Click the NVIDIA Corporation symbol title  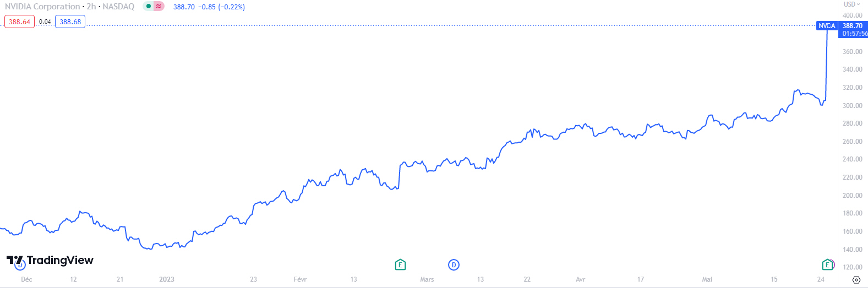pos(41,7)
